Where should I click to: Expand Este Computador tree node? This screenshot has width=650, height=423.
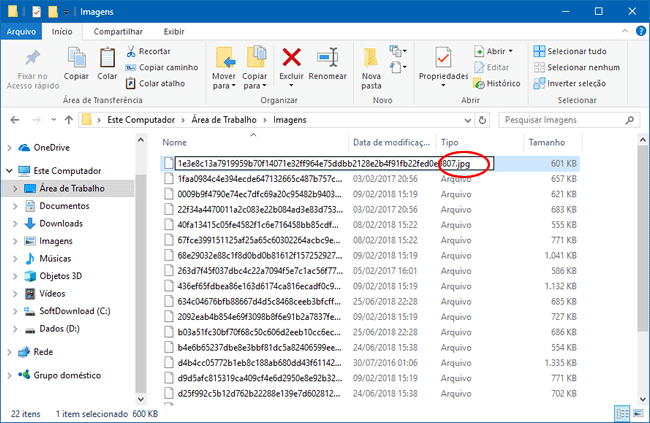tap(9, 170)
